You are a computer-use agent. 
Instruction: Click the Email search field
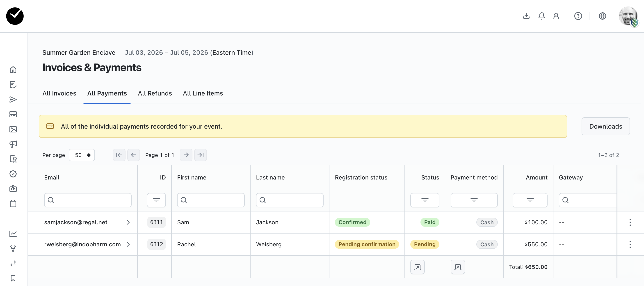88,200
